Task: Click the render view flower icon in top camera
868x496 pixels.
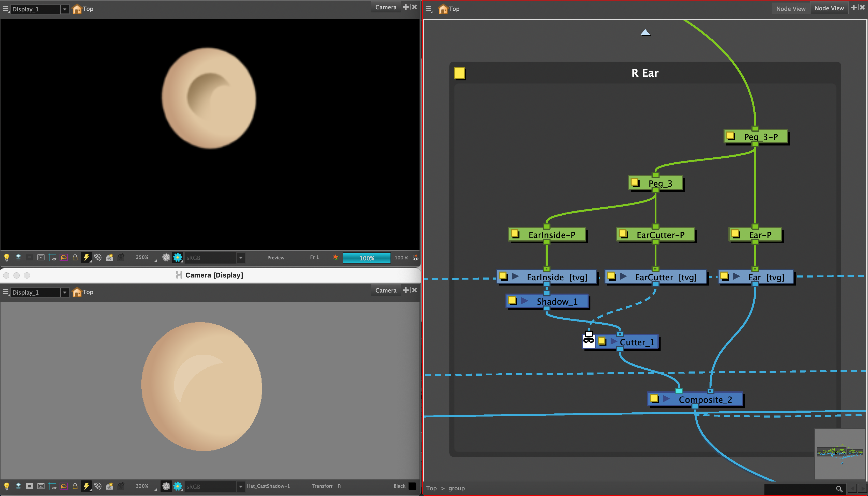Action: point(177,258)
